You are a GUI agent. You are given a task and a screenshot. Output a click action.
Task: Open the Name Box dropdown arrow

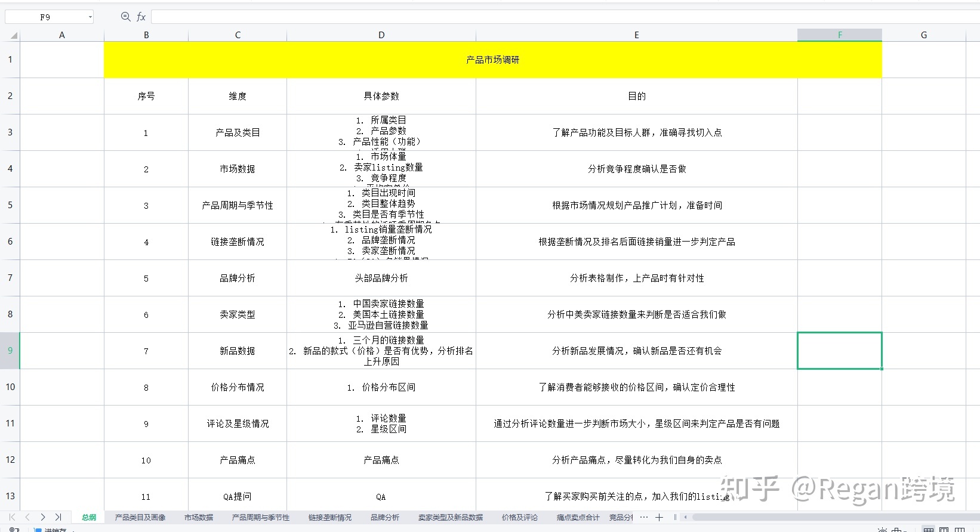pyautogui.click(x=90, y=17)
